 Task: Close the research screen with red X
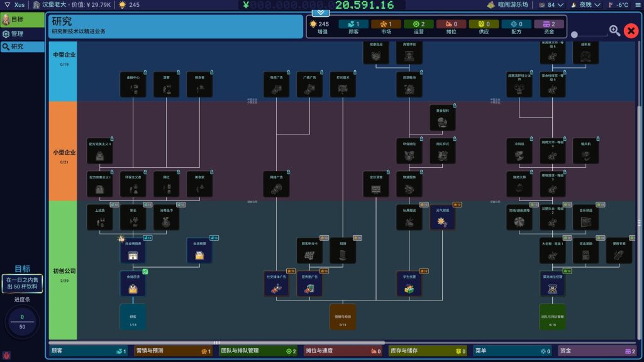[x=631, y=30]
